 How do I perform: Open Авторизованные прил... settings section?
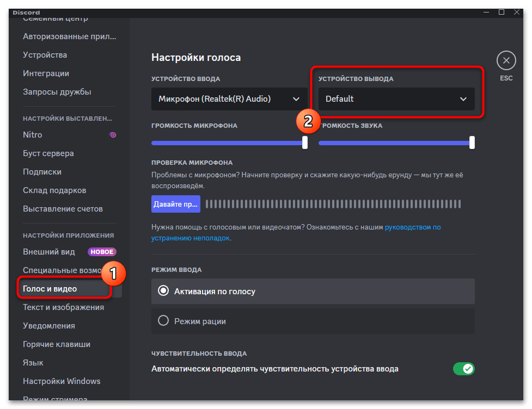(x=70, y=36)
